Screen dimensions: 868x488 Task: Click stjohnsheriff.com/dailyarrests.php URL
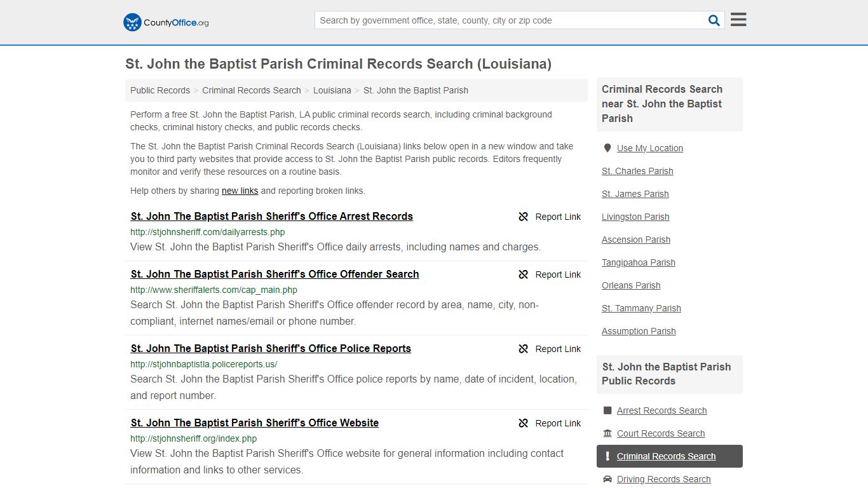(x=208, y=232)
